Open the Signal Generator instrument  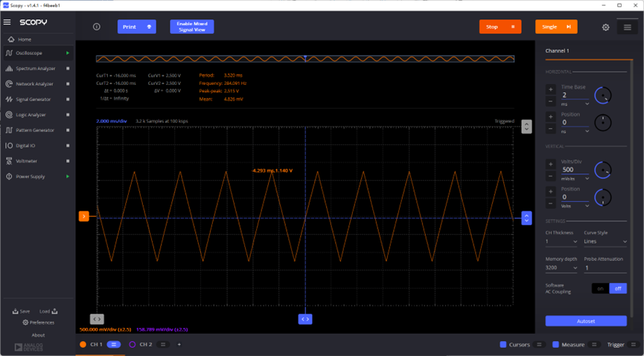[34, 100]
